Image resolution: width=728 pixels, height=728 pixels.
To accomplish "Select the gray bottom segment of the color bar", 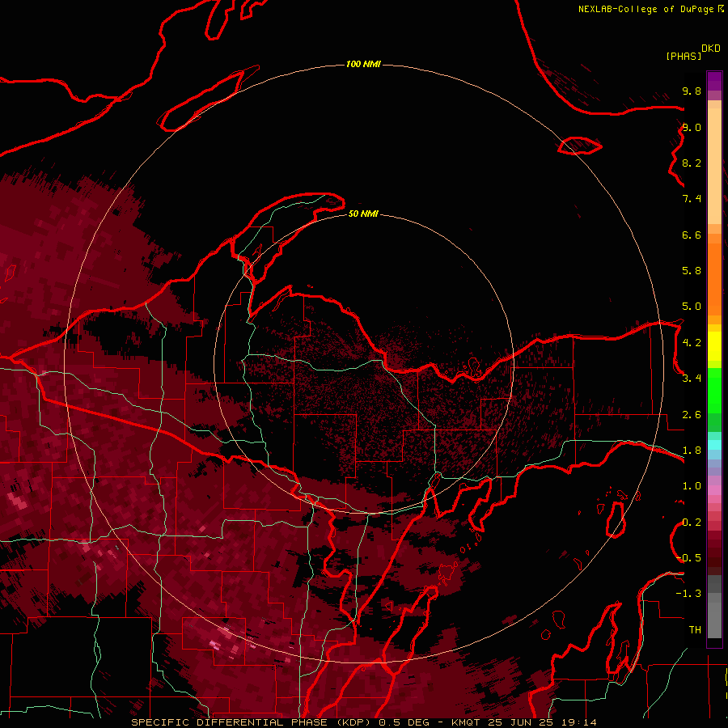I will coord(714,620).
